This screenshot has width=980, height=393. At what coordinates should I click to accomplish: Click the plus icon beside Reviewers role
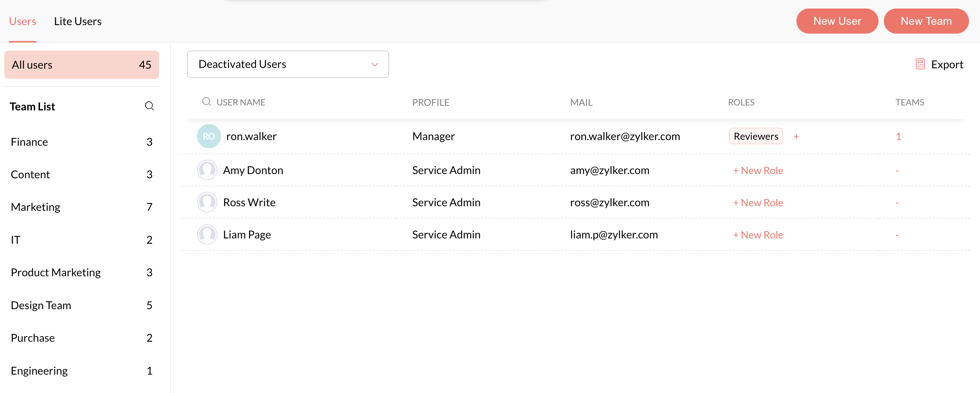796,137
